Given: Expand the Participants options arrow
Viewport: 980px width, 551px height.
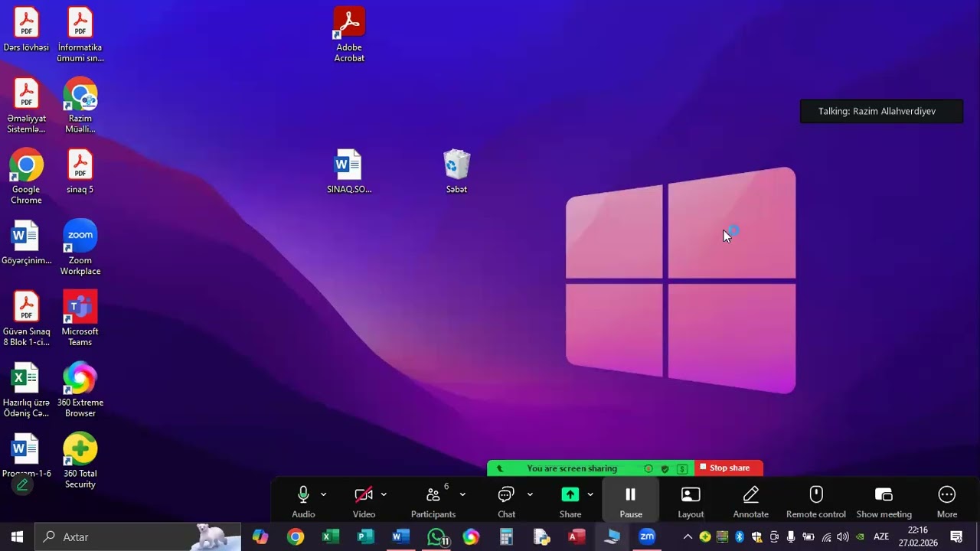Looking at the screenshot, I should coord(462,494).
